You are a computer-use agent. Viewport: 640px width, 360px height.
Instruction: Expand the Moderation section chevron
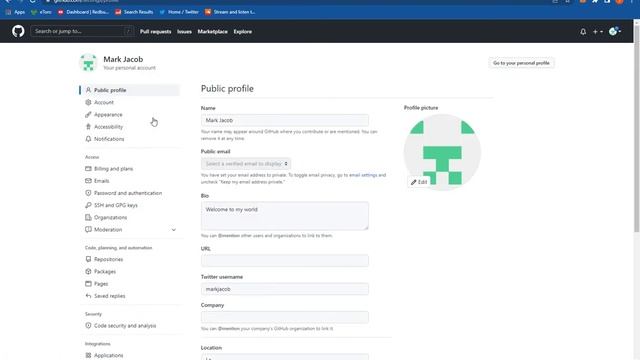pos(173,230)
